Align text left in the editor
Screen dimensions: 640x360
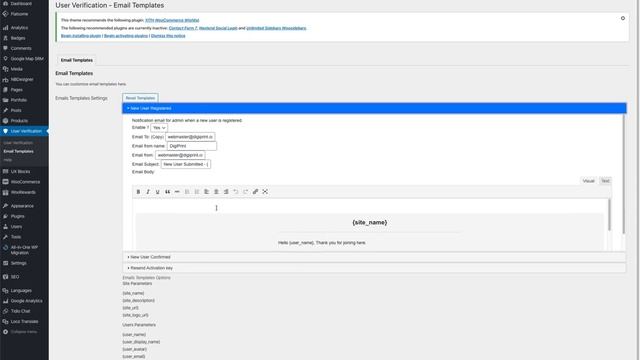click(x=207, y=191)
